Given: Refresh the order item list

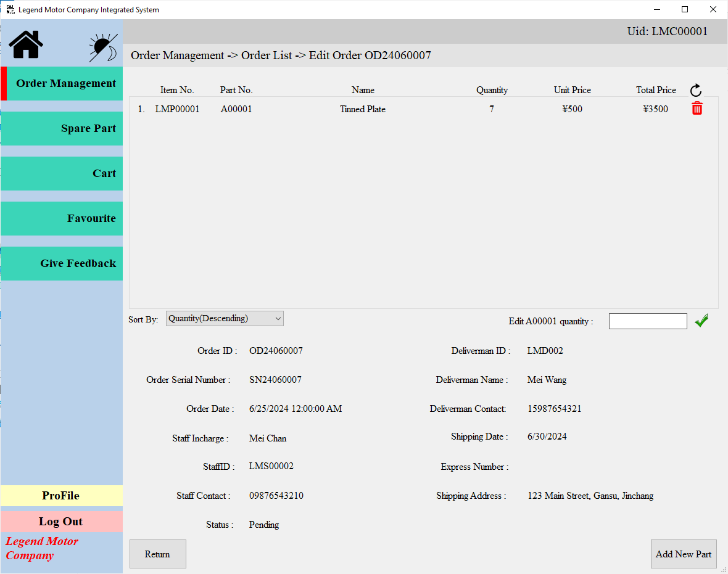Looking at the screenshot, I should click(x=696, y=90).
